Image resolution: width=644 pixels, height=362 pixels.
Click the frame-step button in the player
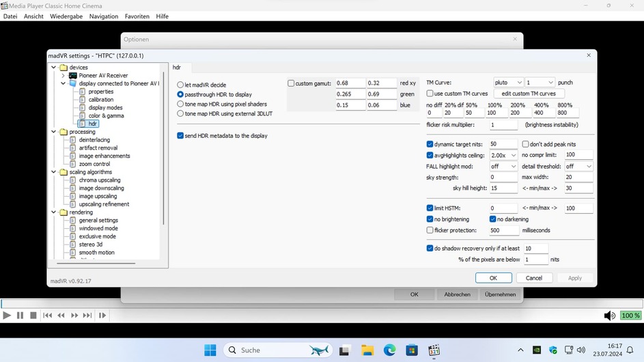click(102, 315)
